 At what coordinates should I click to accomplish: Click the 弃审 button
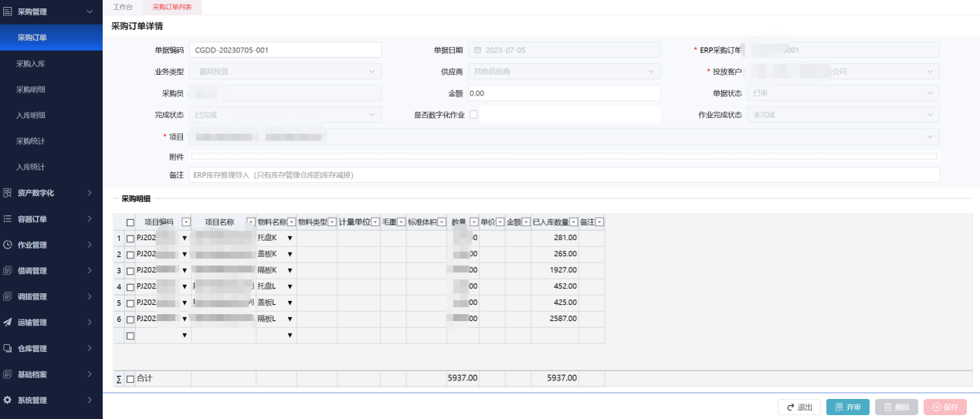point(848,407)
